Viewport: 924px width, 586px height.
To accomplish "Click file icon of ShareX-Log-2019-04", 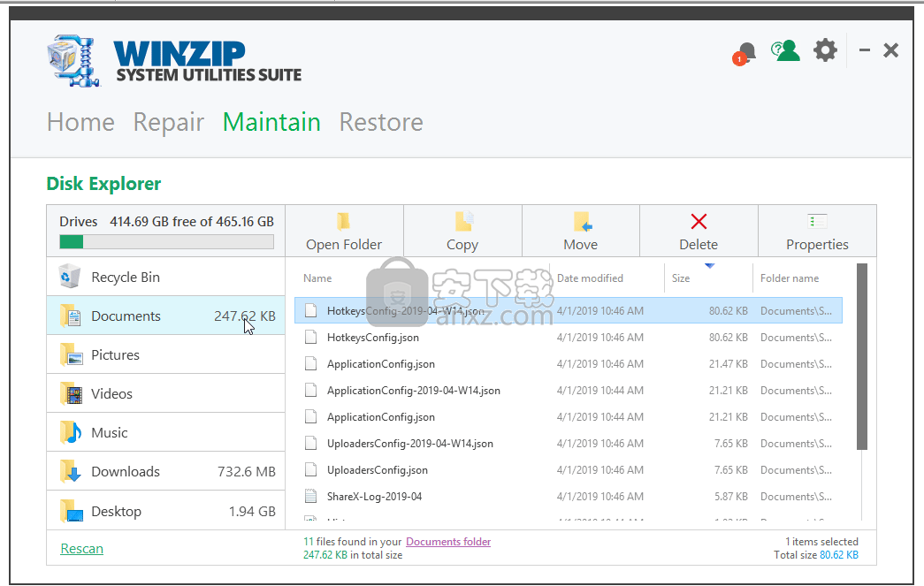I will pos(310,496).
